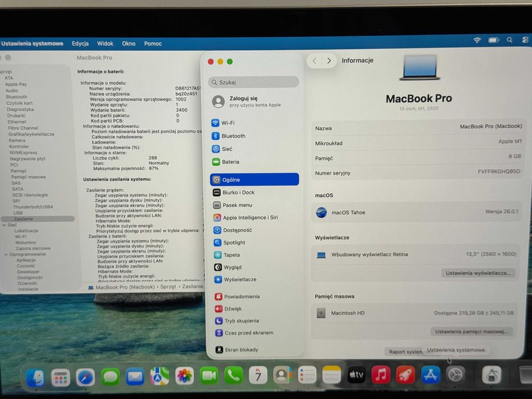
Task: Open Calendar app in Dock
Action: tap(258, 375)
